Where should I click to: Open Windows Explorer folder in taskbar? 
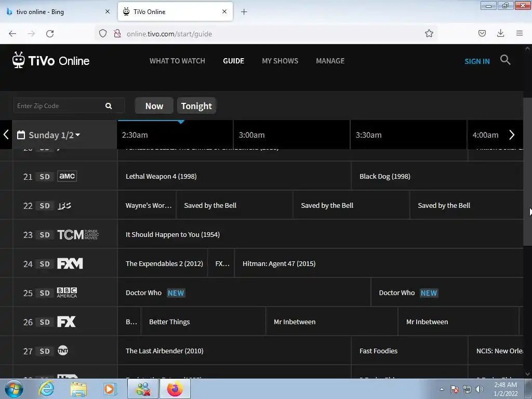click(x=78, y=389)
